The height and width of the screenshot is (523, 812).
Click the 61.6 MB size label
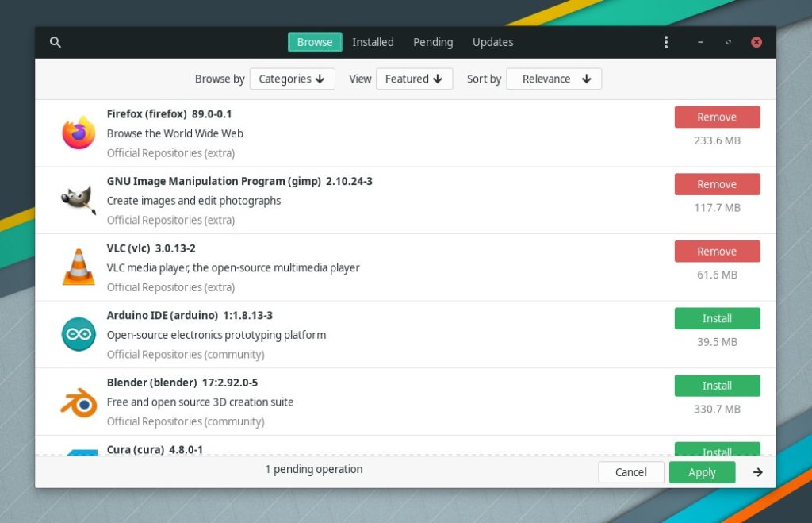(x=717, y=275)
